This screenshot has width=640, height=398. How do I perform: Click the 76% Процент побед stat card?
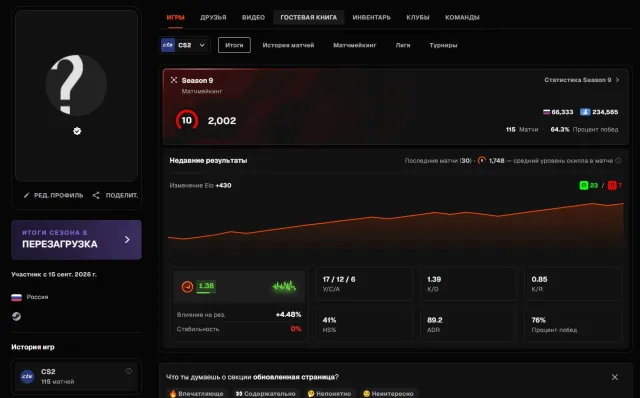[x=573, y=325]
